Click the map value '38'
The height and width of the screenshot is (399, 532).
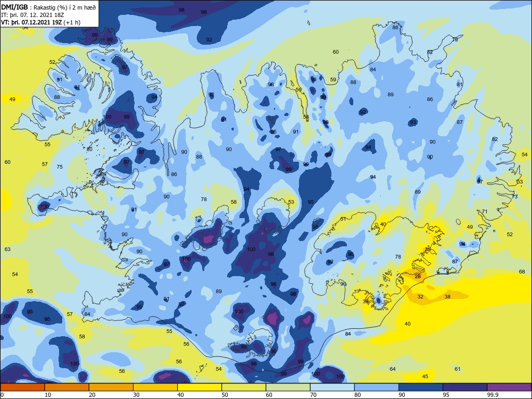pos(447,296)
